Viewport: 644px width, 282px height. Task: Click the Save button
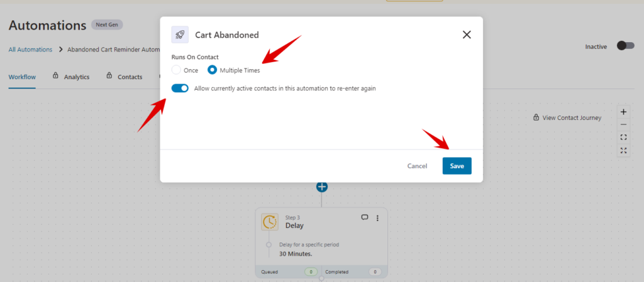[x=457, y=166]
